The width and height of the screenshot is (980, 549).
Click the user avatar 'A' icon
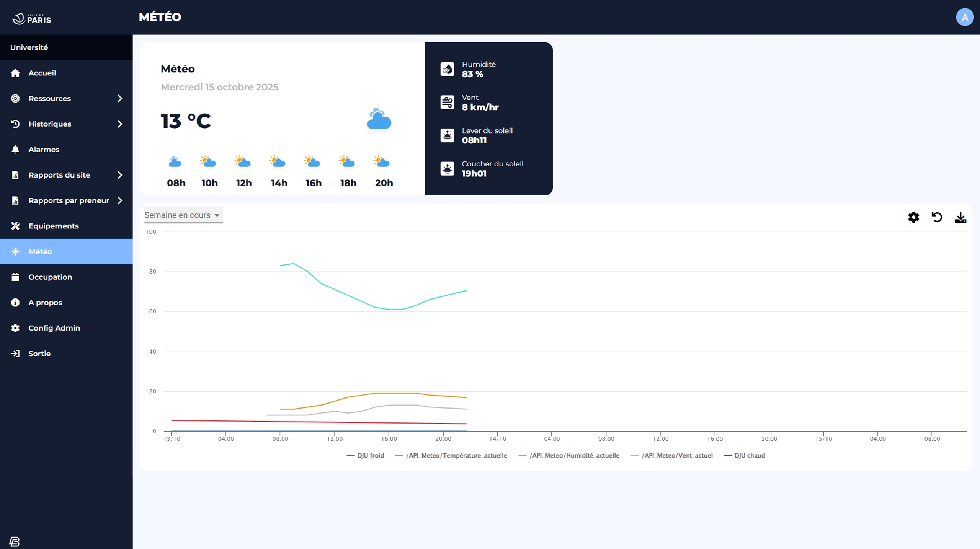964,17
